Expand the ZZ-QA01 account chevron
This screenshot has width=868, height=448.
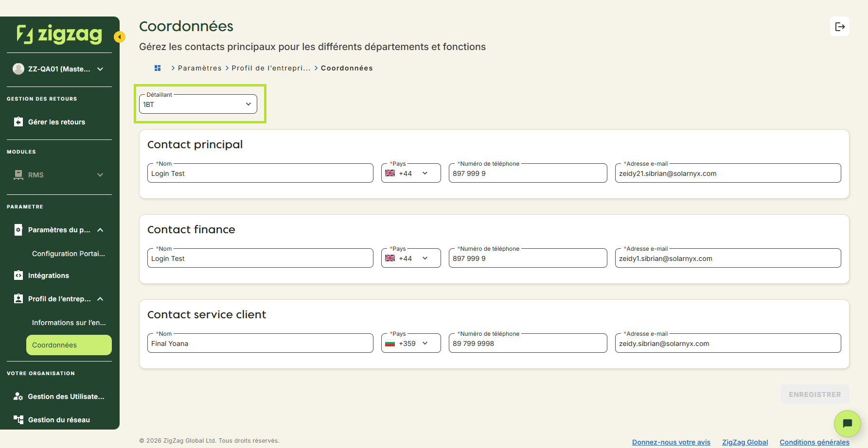point(100,69)
